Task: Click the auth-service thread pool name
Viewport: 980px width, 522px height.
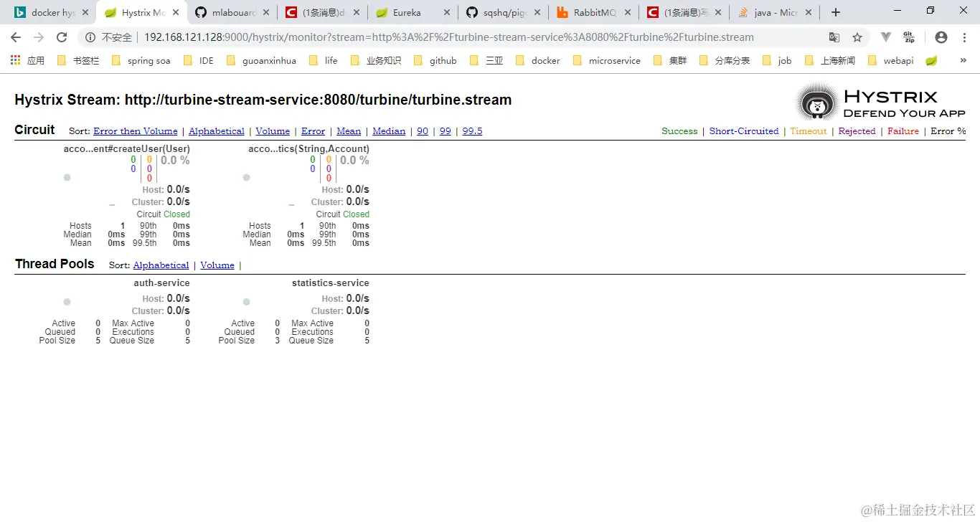Action: click(x=161, y=283)
